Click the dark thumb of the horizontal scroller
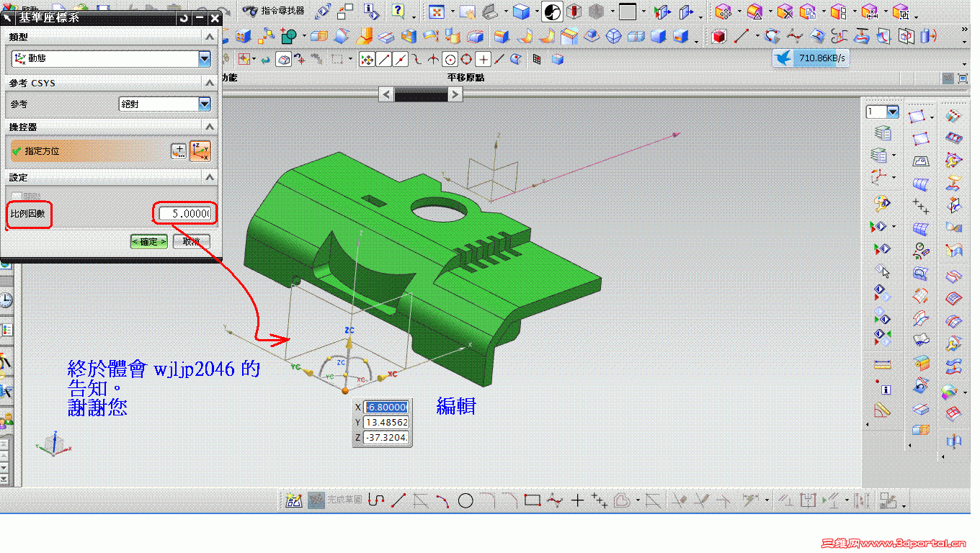980x553 pixels. [421, 94]
